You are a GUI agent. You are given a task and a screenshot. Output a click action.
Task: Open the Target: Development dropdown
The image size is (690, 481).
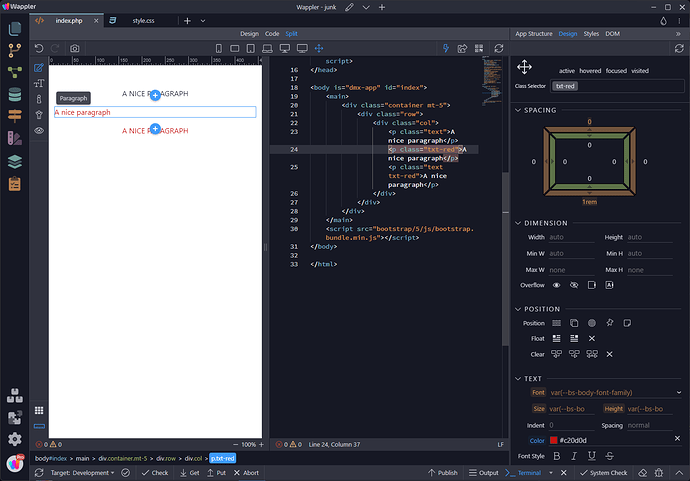coord(82,473)
